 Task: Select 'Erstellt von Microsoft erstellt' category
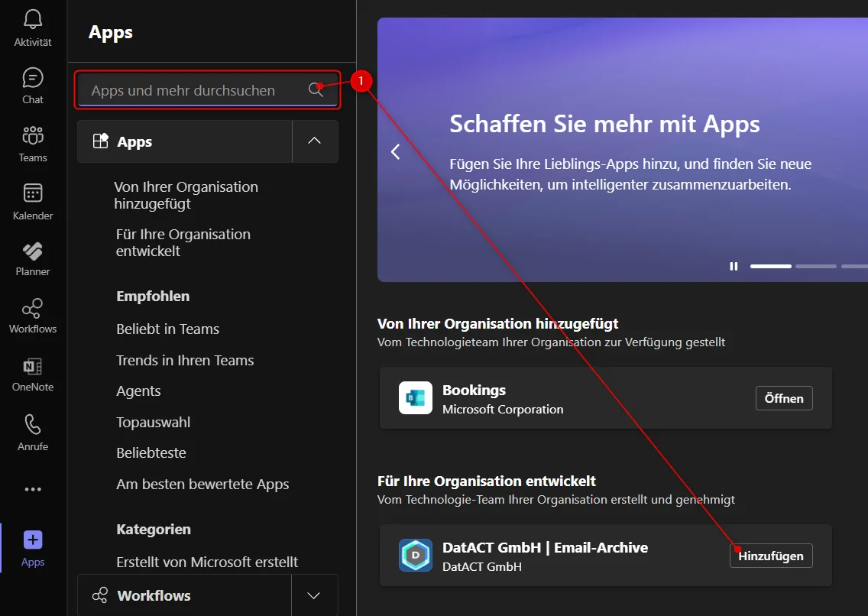pyautogui.click(x=207, y=563)
